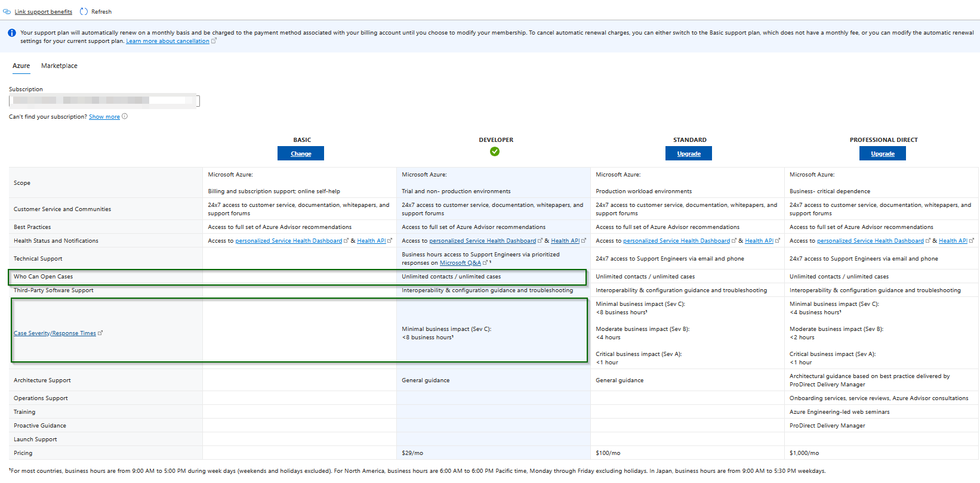The width and height of the screenshot is (980, 483).
Task: Click the DEVELOPER plan heading
Action: tap(496, 140)
